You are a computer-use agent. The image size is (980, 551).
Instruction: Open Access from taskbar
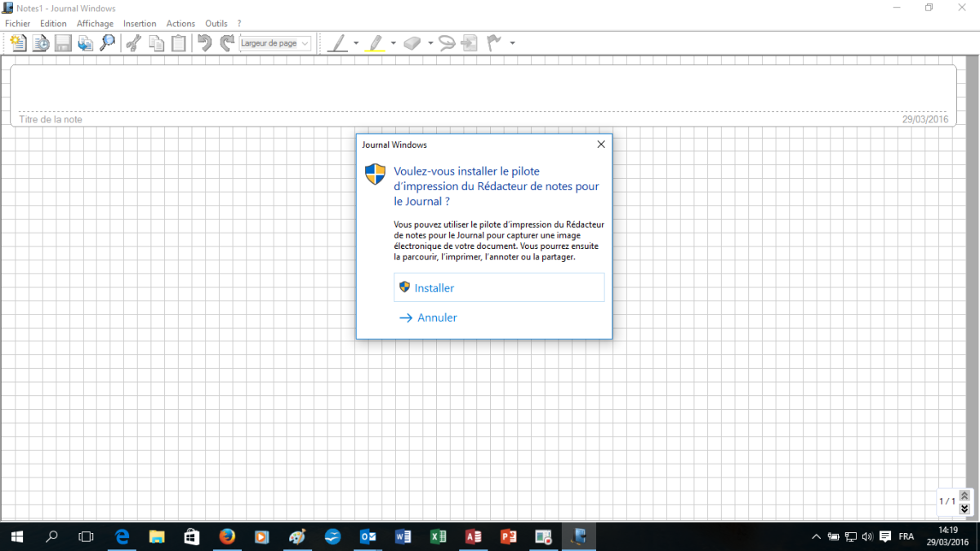(x=474, y=536)
